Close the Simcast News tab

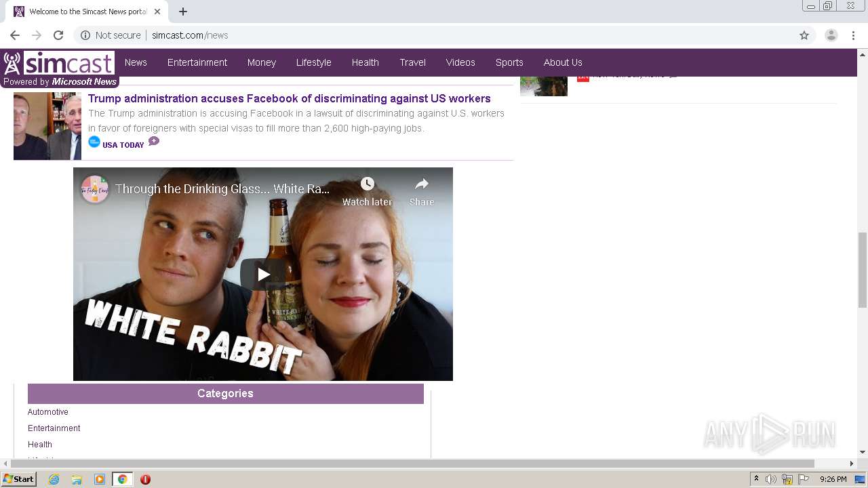158,12
